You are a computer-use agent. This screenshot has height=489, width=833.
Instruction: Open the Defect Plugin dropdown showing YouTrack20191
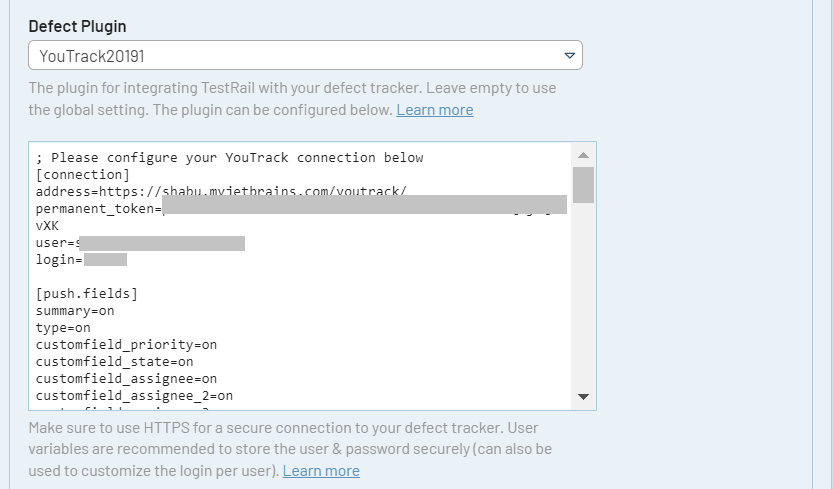[x=304, y=56]
